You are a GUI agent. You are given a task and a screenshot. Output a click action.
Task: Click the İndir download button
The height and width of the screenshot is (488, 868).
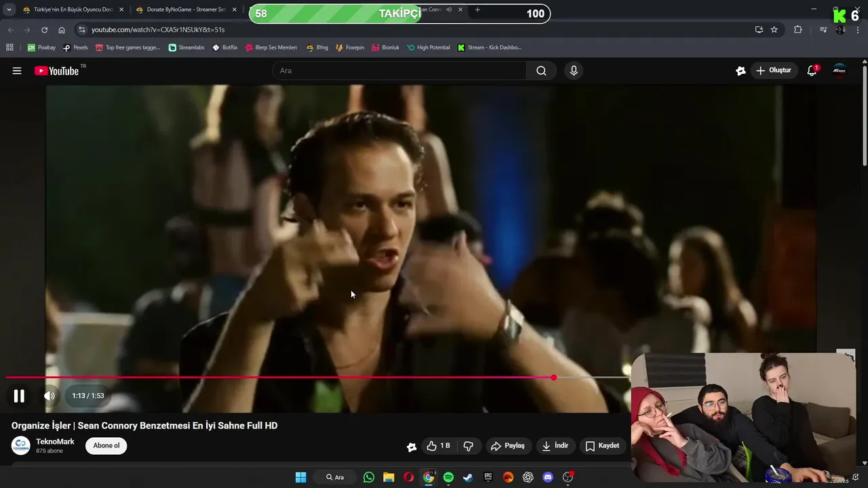point(555,446)
